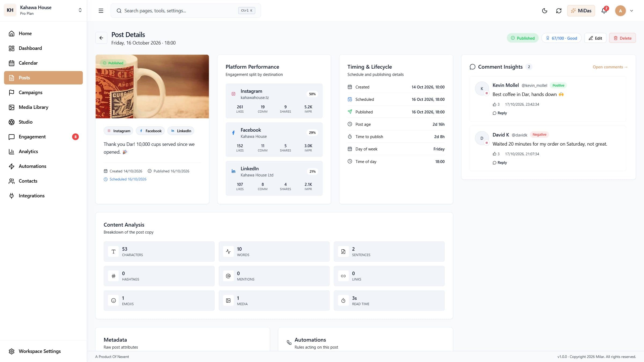This screenshot has height=362, width=644.
Task: Go to Contacts
Action: point(43,181)
